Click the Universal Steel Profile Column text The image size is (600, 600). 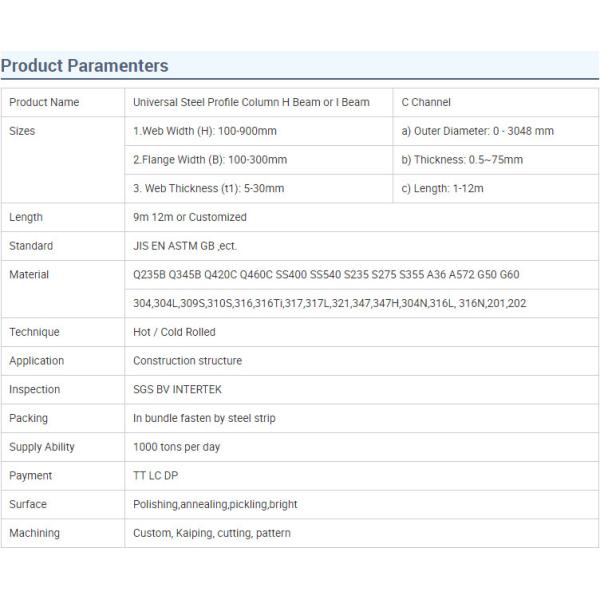coord(251,103)
